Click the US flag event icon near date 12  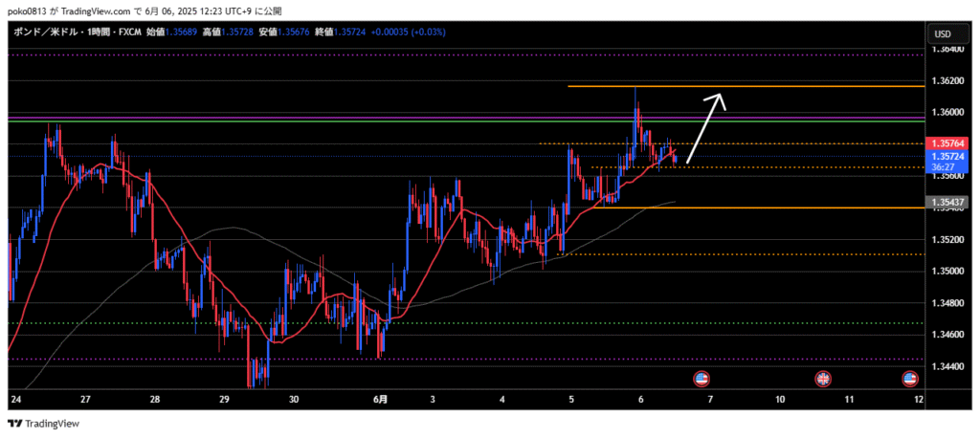point(910,379)
